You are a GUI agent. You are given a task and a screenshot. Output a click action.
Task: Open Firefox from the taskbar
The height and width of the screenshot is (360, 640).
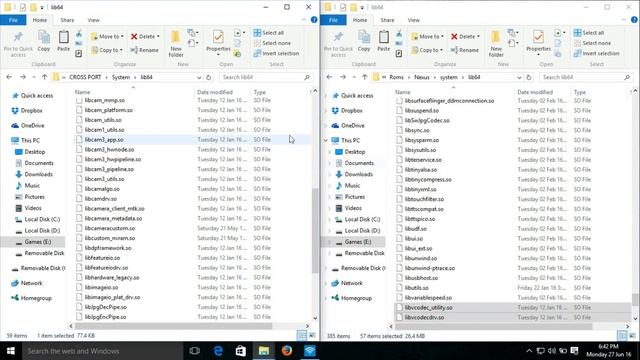coord(287,351)
